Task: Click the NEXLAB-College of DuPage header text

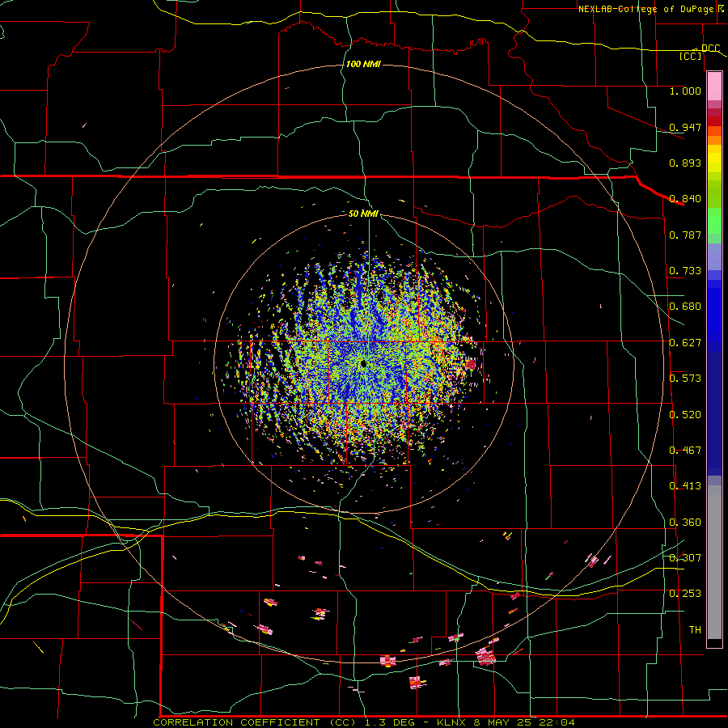Action: pyautogui.click(x=645, y=9)
